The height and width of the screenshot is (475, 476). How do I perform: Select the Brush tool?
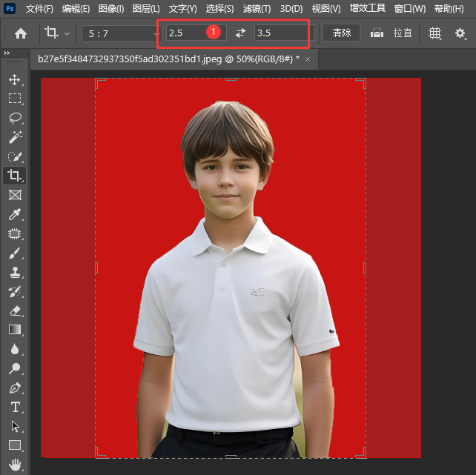14,253
